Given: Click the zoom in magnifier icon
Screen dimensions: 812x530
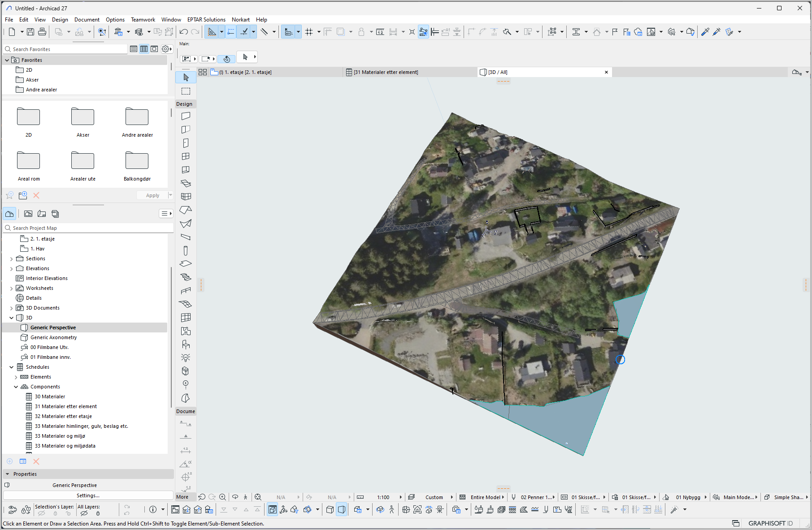Looking at the screenshot, I should 223,497.
